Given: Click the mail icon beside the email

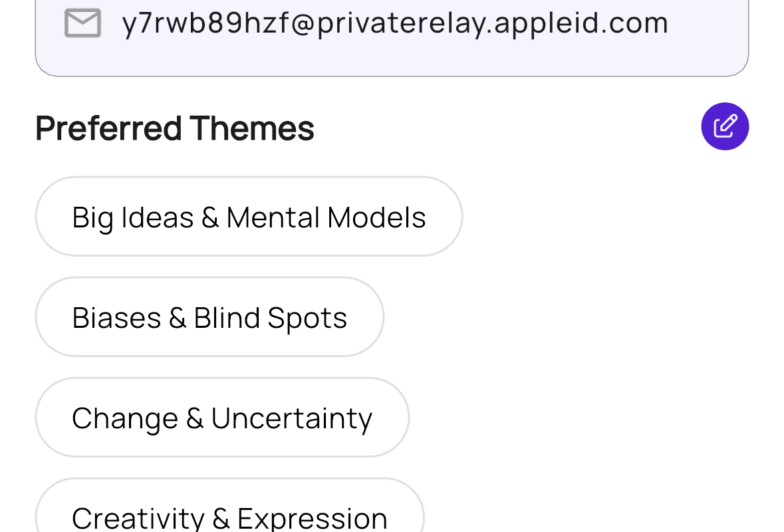Looking at the screenshot, I should [x=82, y=23].
